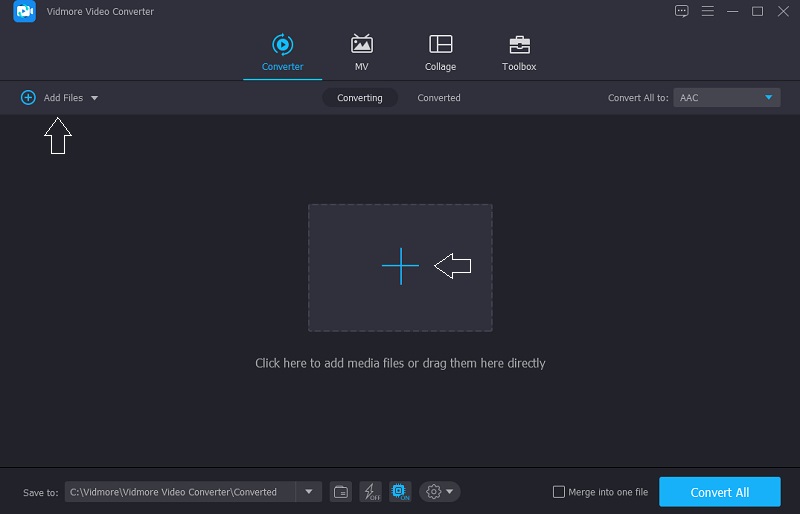Click the lightning high-speed conversion icon
Viewport: 800px width, 514px height.
click(370, 492)
